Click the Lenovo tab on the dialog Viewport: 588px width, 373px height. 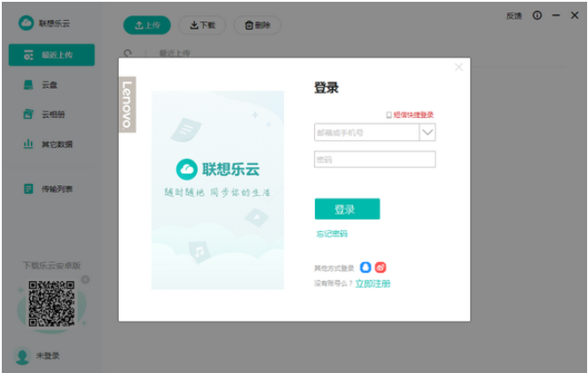(x=128, y=105)
